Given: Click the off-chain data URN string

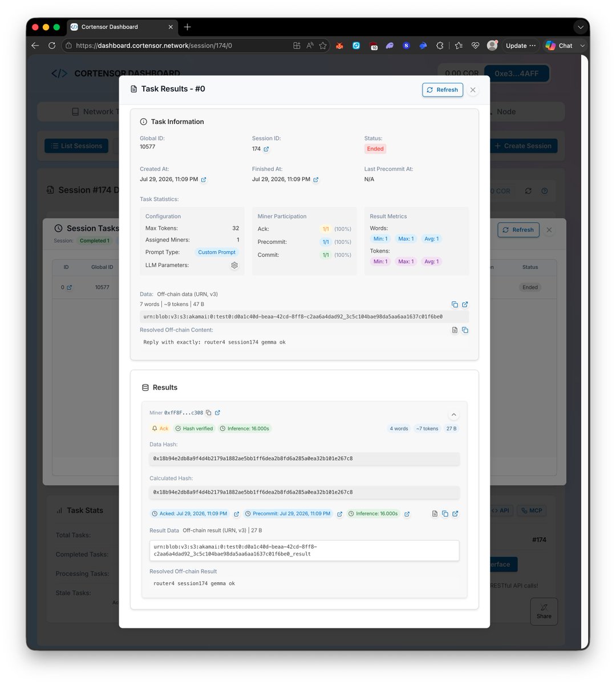Looking at the screenshot, I should coord(293,317).
